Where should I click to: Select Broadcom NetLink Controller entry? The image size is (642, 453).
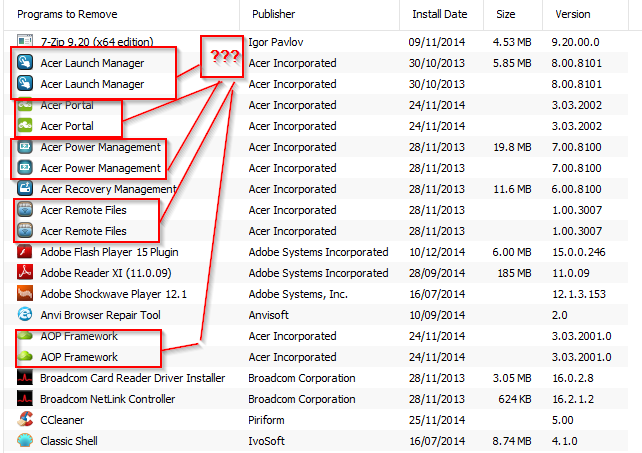point(108,399)
